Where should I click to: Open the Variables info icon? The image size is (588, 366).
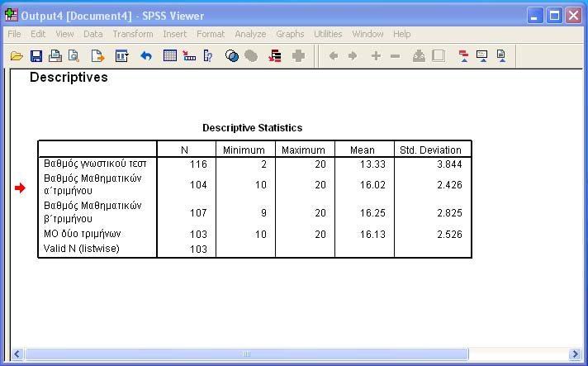click(x=208, y=56)
